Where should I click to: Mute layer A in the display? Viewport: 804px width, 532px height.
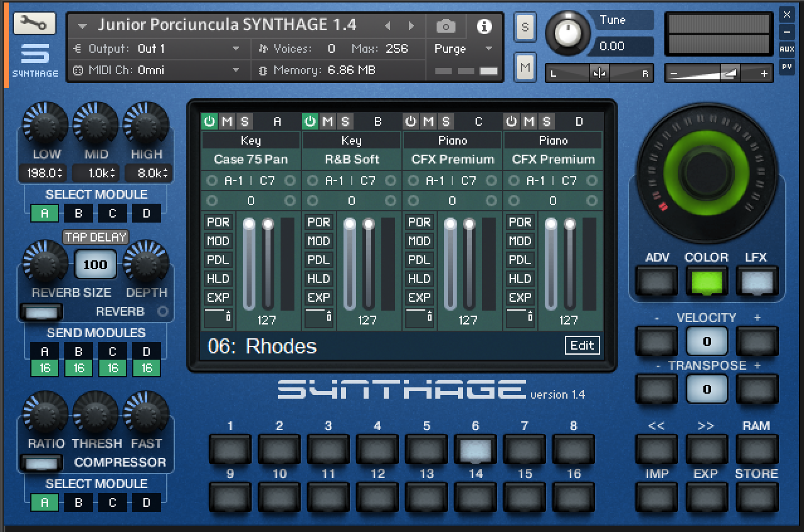tap(226, 121)
